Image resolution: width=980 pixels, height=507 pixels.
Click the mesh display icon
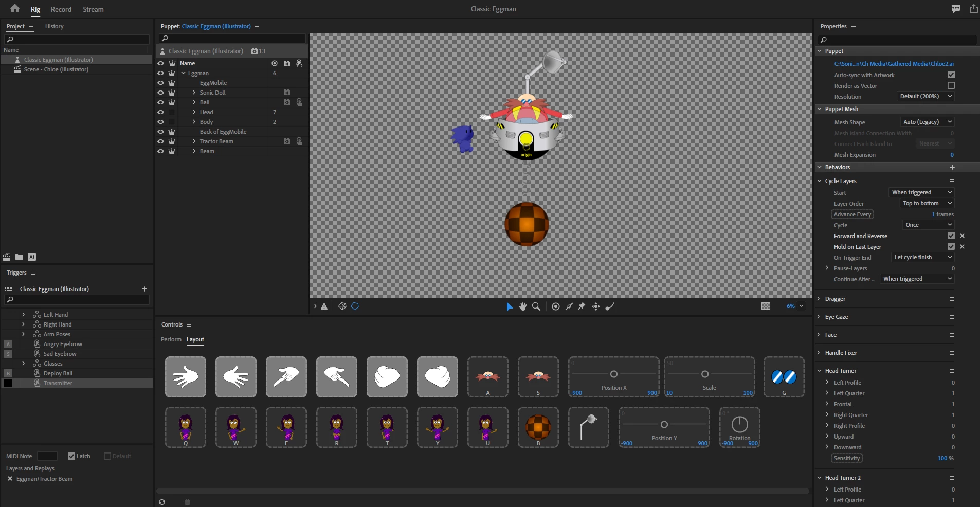342,306
